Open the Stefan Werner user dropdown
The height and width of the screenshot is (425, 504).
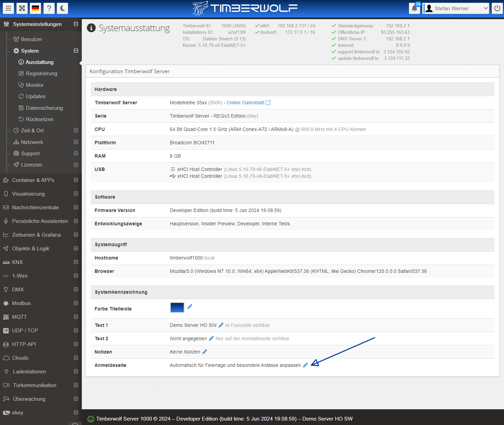point(456,9)
